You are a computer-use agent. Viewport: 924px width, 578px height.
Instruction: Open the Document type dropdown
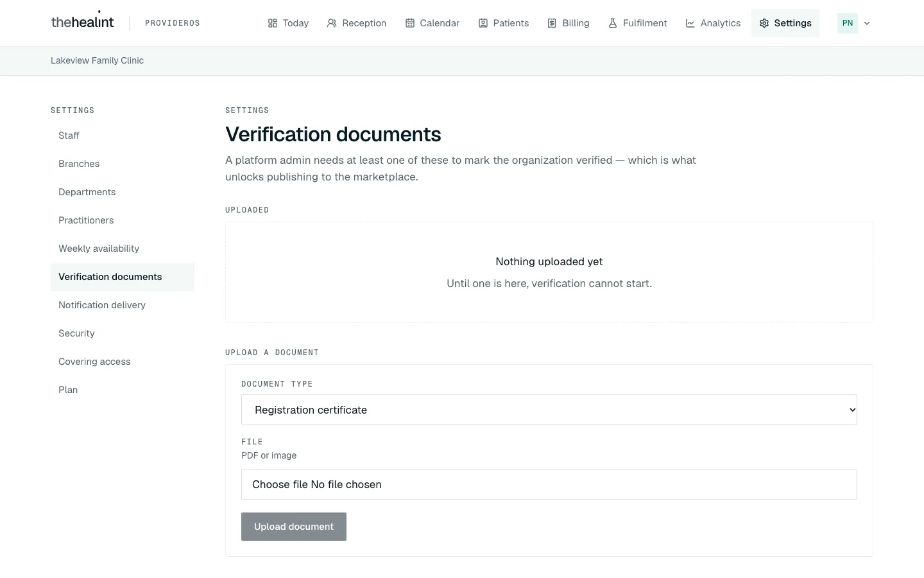pos(549,410)
